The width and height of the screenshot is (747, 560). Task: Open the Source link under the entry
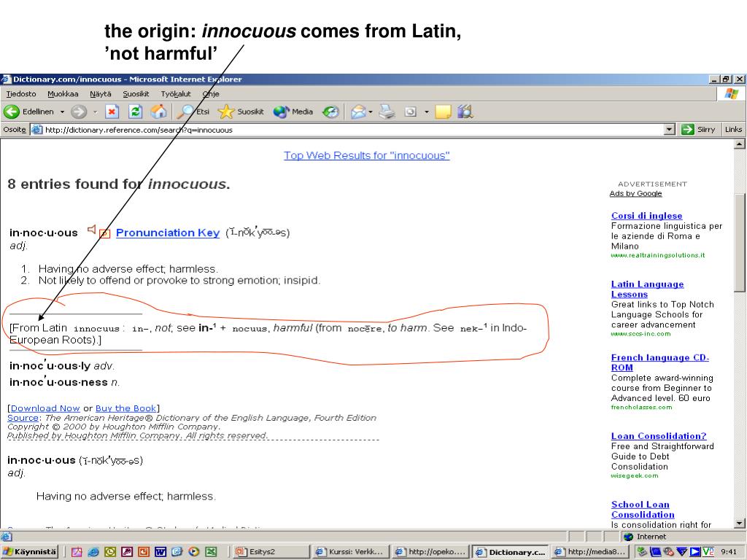point(23,418)
